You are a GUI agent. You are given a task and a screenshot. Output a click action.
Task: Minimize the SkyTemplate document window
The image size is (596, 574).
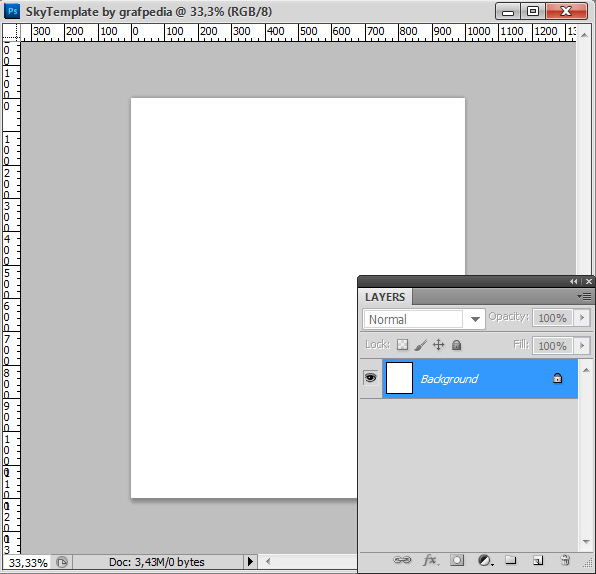pos(508,12)
